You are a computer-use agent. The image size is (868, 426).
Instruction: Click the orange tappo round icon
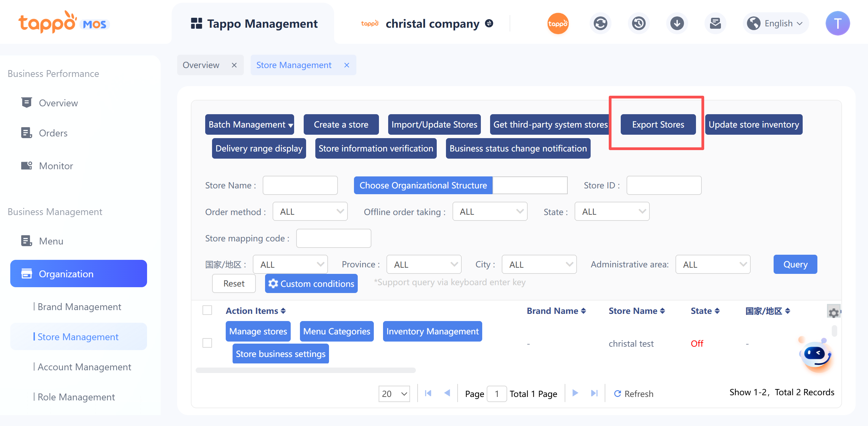[x=558, y=24]
